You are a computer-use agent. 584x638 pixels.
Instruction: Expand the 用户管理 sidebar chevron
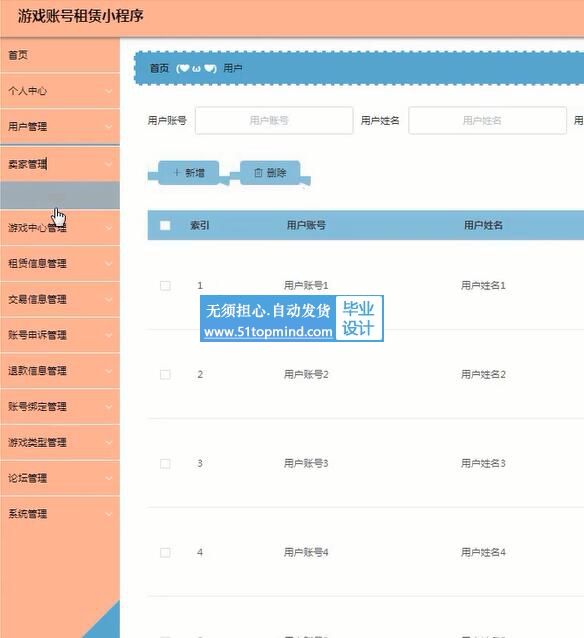click(x=109, y=127)
